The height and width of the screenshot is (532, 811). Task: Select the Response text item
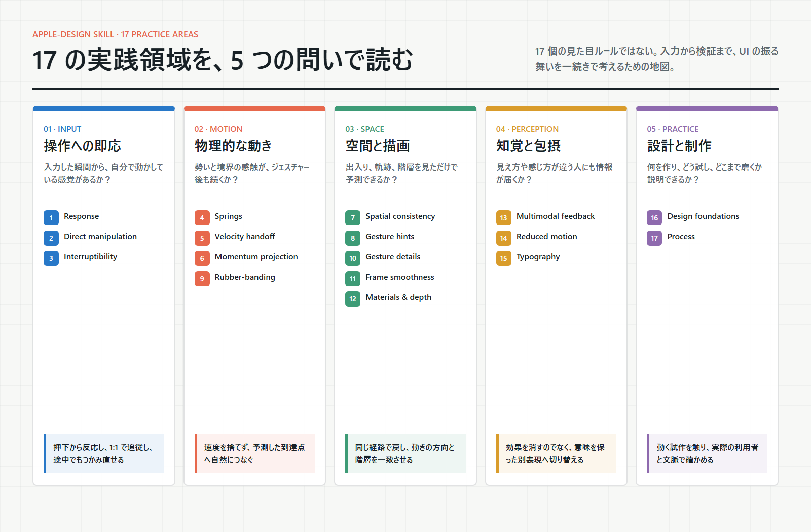coord(82,216)
